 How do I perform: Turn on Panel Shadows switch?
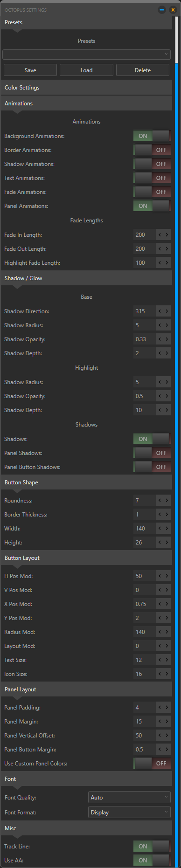152,453
